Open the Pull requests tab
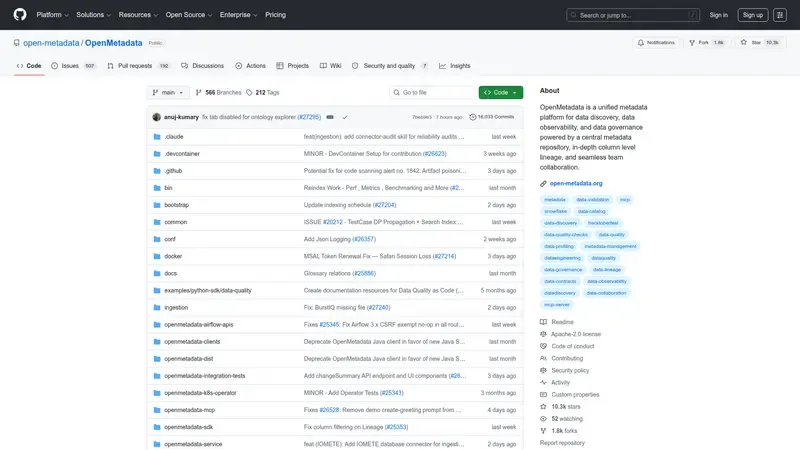 [138, 66]
